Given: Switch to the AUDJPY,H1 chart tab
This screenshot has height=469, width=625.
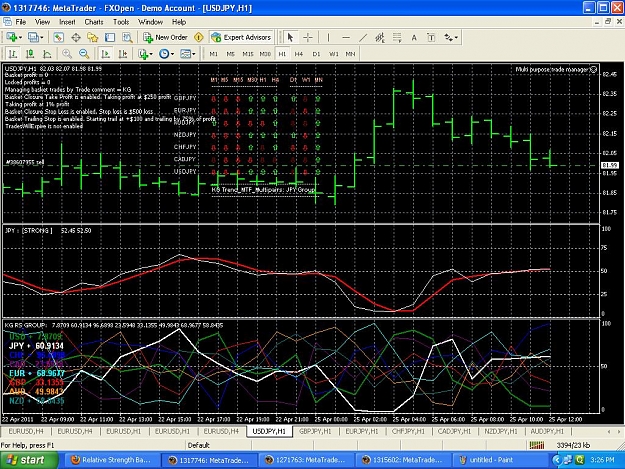Looking at the screenshot, I should coord(547,431).
